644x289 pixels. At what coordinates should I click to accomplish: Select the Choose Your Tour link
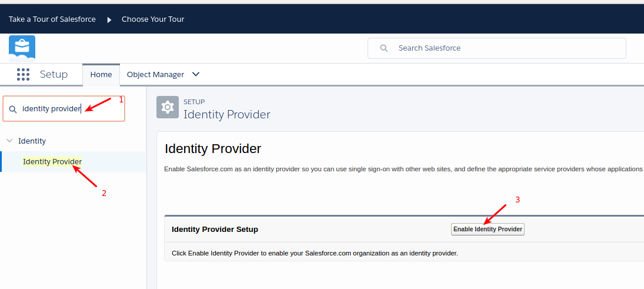pyautogui.click(x=153, y=19)
